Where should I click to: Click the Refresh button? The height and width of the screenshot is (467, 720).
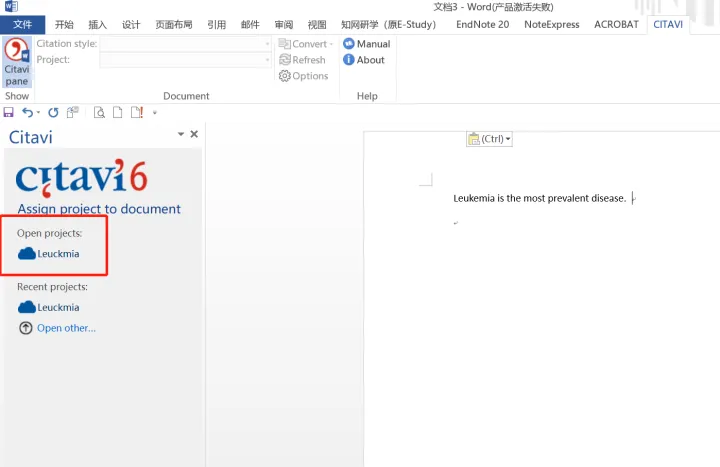point(302,60)
